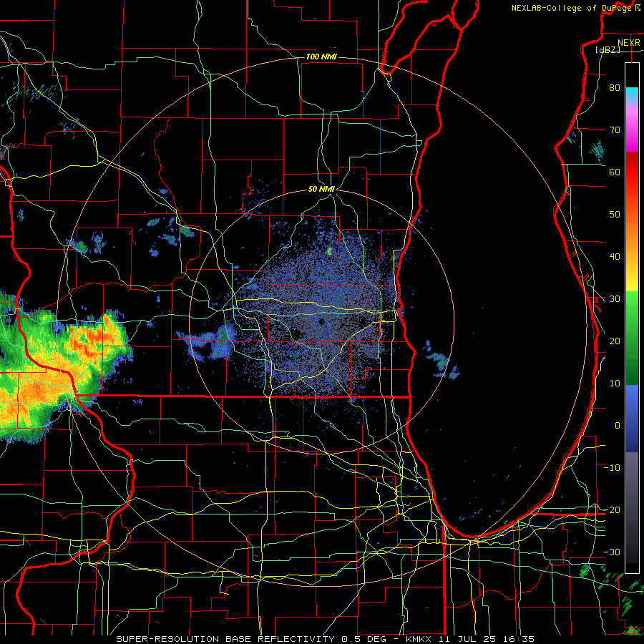Select the -20 value on the dBZ scale
644x644 pixels.
tap(612, 510)
